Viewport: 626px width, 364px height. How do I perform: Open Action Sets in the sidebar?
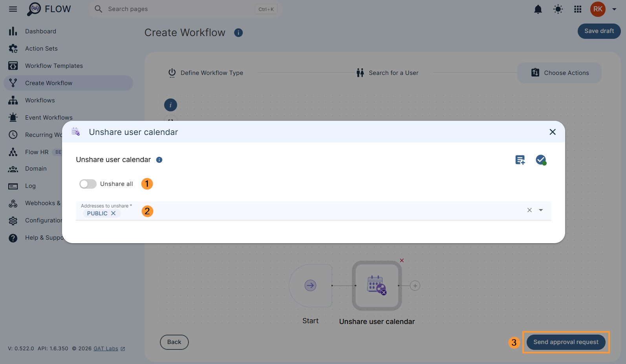(x=68, y=49)
